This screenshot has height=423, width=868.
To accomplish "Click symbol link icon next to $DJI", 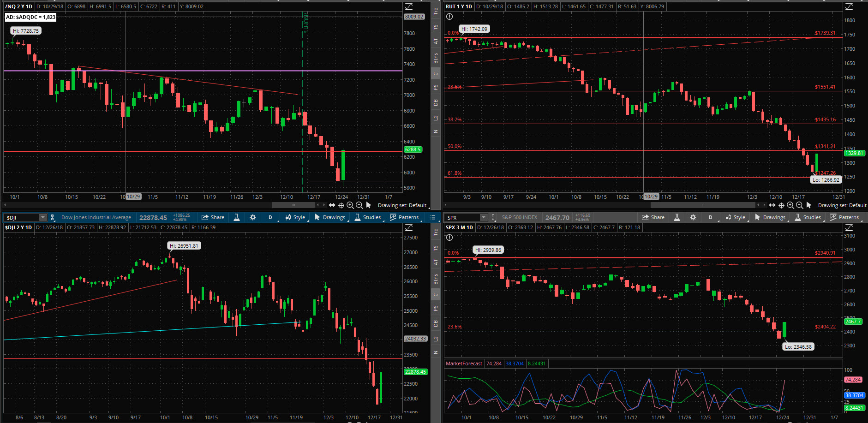I will (53, 217).
